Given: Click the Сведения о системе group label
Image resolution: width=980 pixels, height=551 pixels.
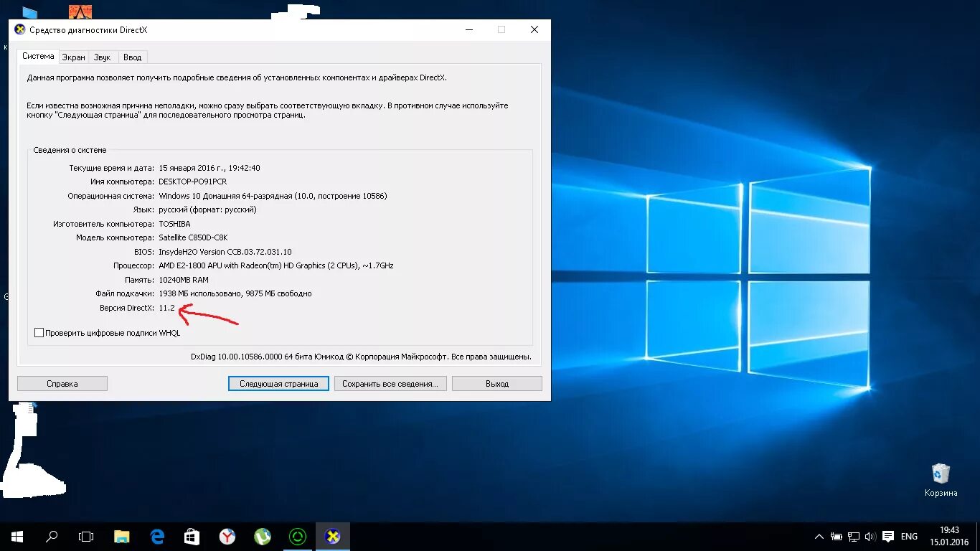Looking at the screenshot, I should click(70, 150).
